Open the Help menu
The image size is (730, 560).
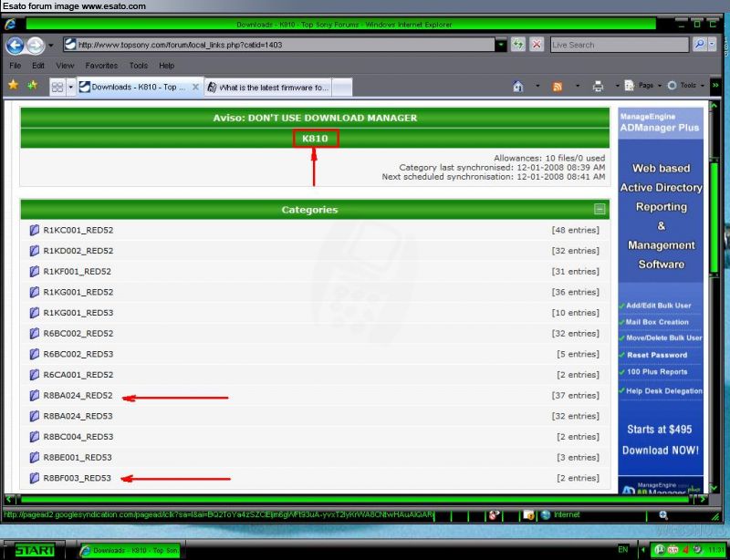pos(166,66)
